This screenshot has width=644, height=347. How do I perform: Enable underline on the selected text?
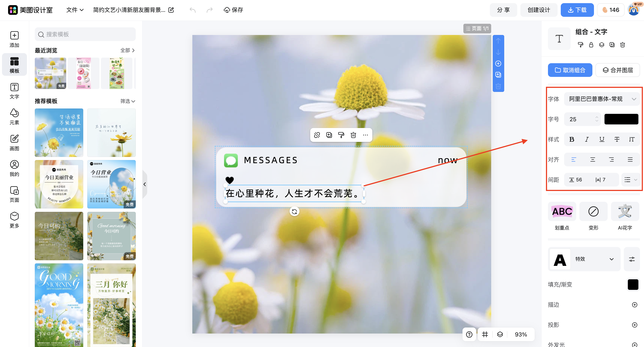(x=602, y=139)
